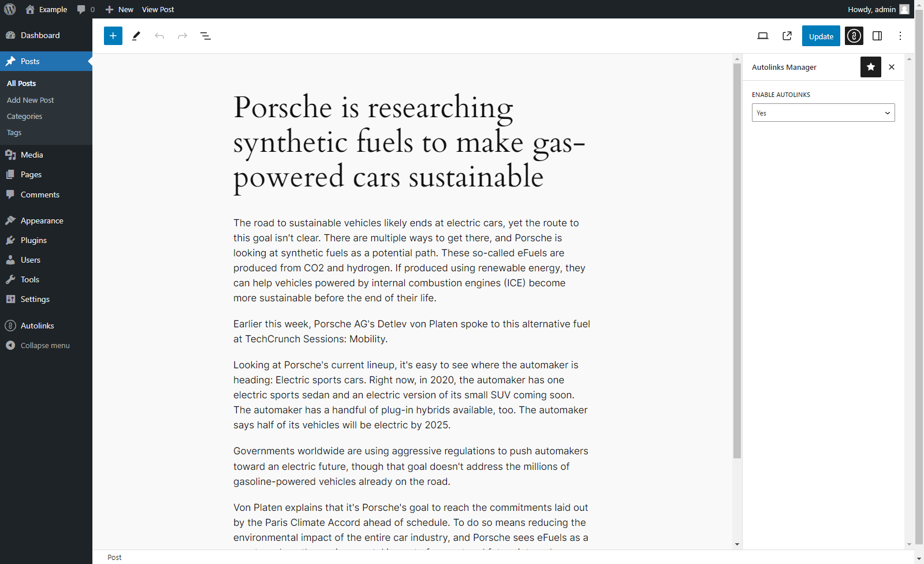Open the Autolinks menu in sidebar
Viewport: 924px width, 564px height.
[46, 326]
